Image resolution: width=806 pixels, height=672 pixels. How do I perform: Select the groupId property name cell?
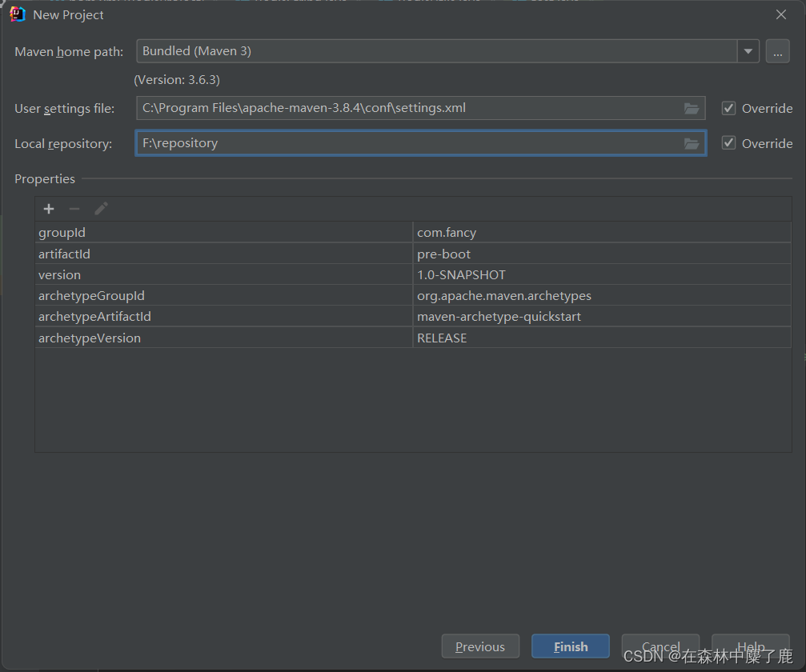224,232
